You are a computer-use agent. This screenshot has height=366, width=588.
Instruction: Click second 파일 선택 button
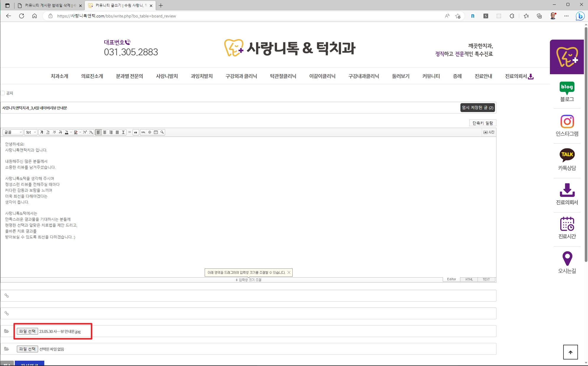[x=27, y=349]
